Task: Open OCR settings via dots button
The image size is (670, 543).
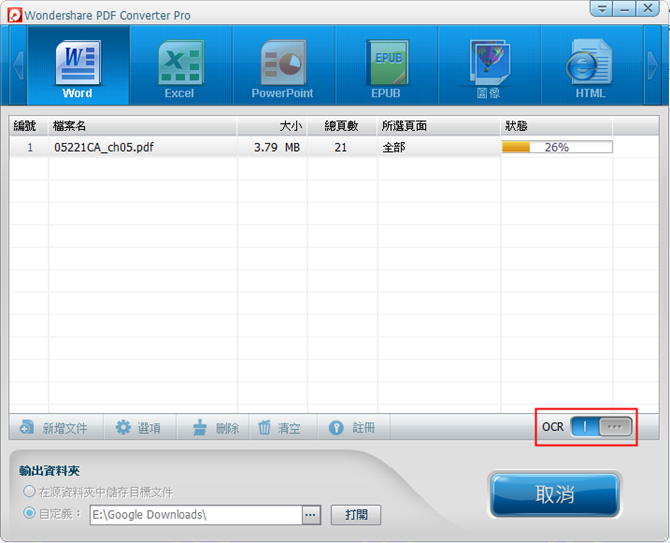Action: pyautogui.click(x=615, y=426)
